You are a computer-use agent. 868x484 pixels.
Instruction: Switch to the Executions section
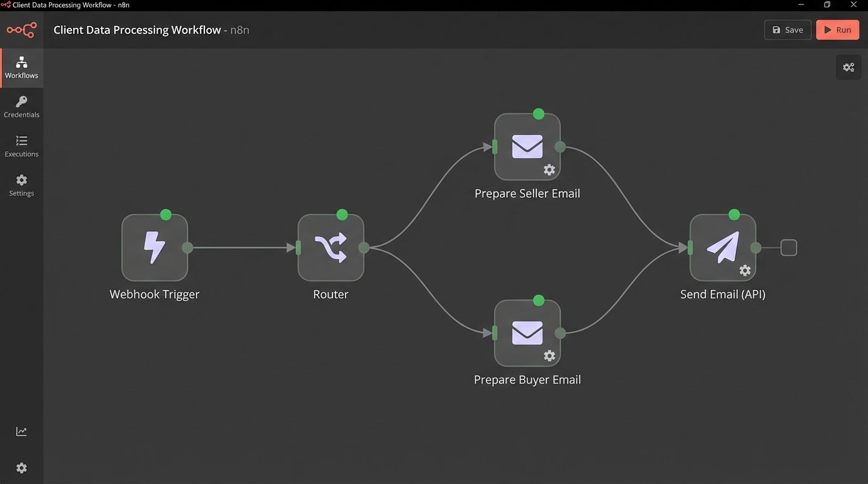click(x=21, y=145)
